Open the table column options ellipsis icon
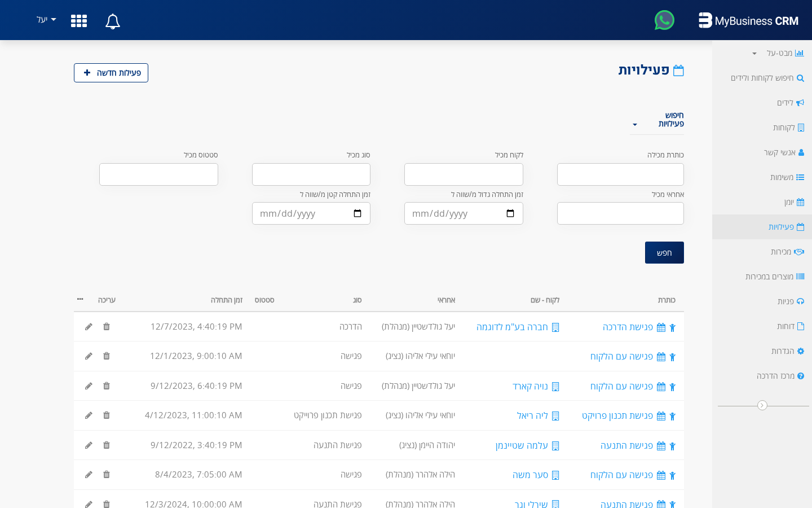Image resolution: width=812 pixels, height=508 pixels. (x=80, y=299)
